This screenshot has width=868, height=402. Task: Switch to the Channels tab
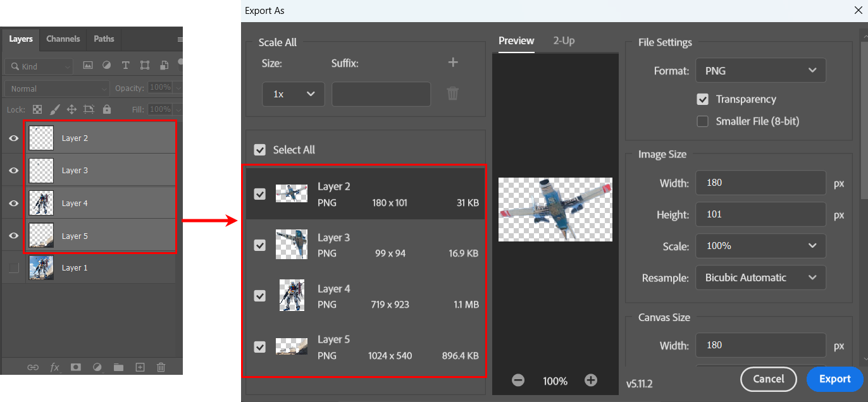click(63, 39)
